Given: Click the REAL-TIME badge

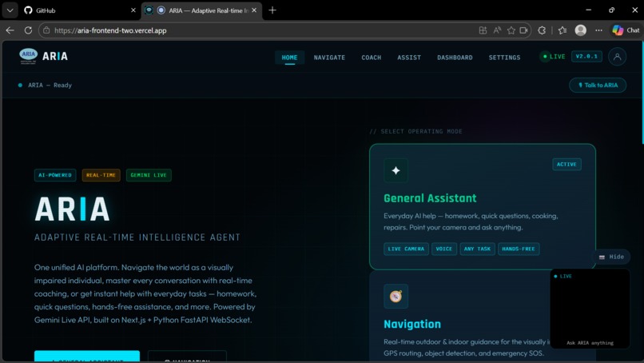Looking at the screenshot, I should point(101,175).
